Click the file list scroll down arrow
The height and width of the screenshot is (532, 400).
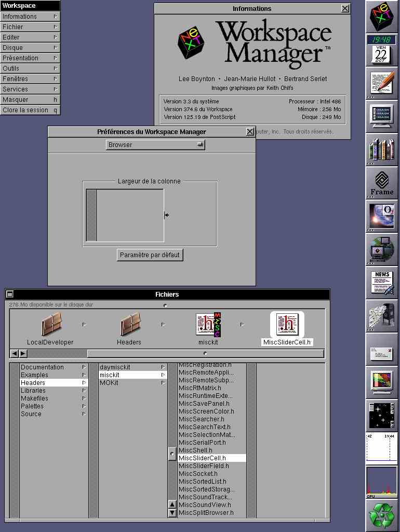(172, 513)
